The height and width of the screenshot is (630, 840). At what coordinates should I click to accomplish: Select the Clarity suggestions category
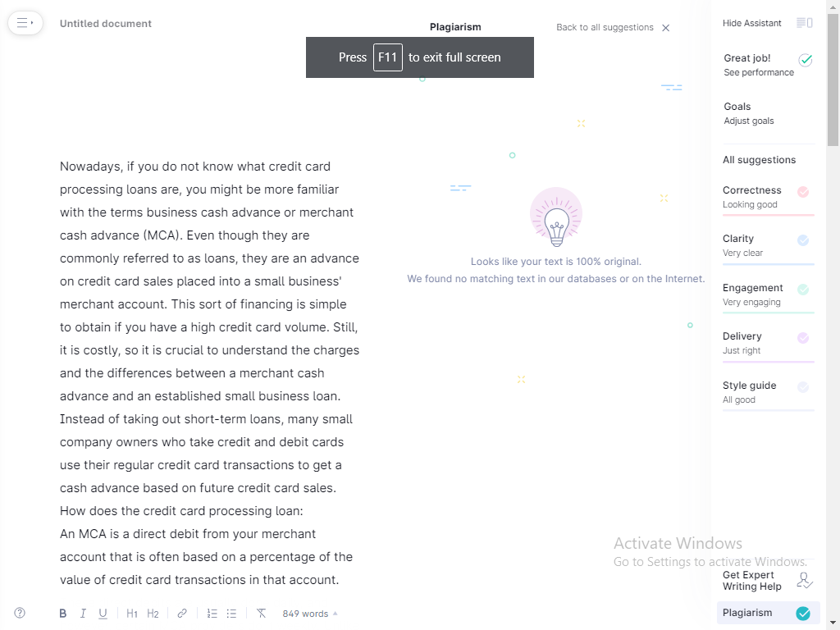coord(767,245)
